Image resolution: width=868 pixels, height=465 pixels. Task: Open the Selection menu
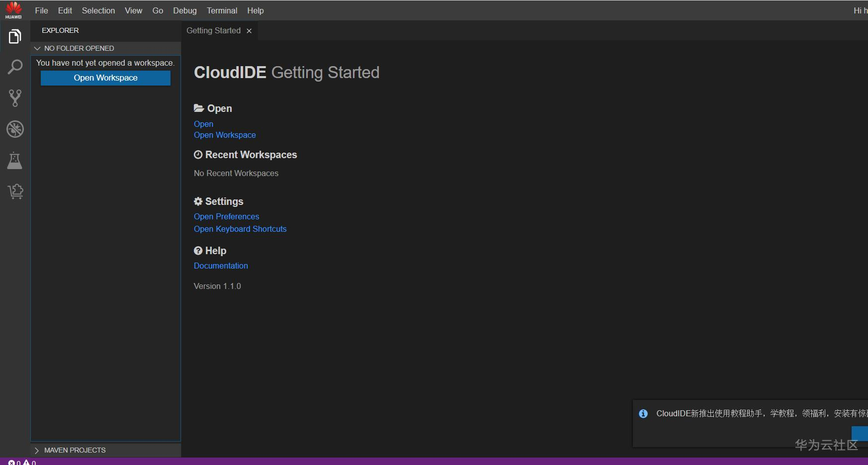[x=98, y=10]
